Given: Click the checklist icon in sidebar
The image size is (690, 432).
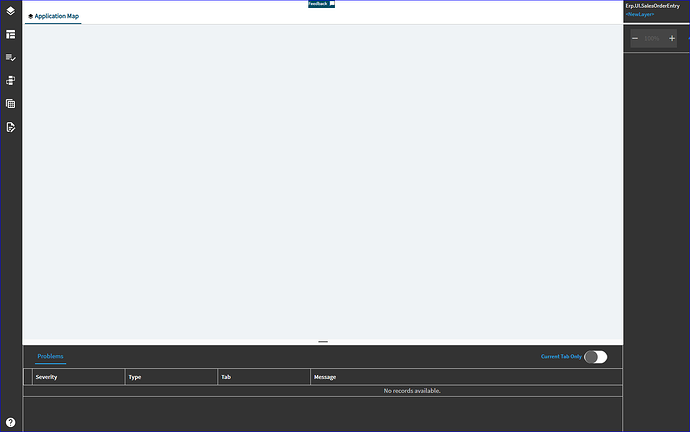Looking at the screenshot, I should pos(11,58).
